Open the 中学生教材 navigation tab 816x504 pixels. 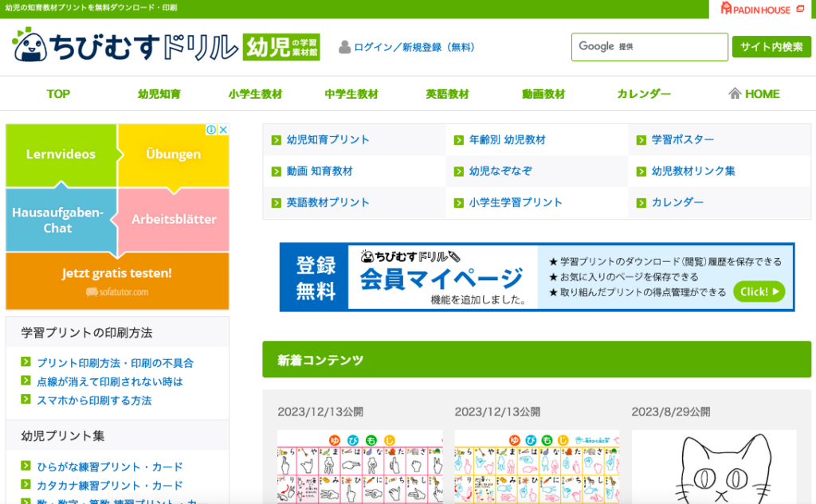pos(351,94)
